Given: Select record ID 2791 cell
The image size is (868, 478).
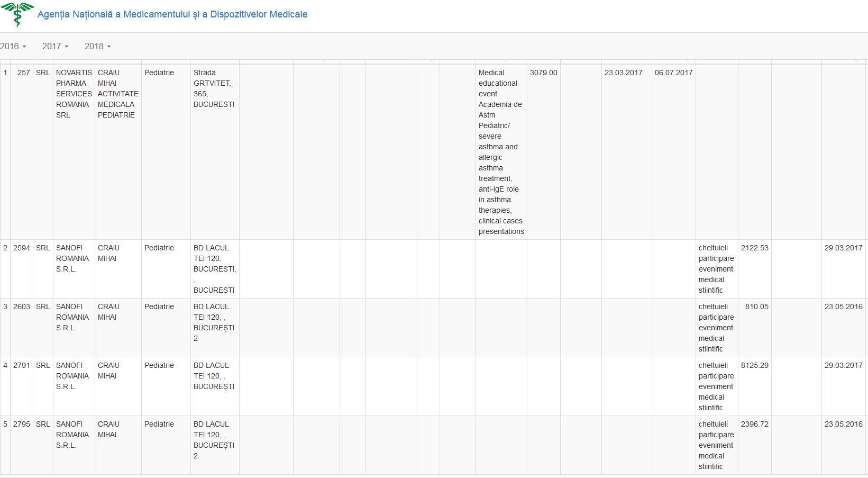Looking at the screenshot, I should point(22,365).
